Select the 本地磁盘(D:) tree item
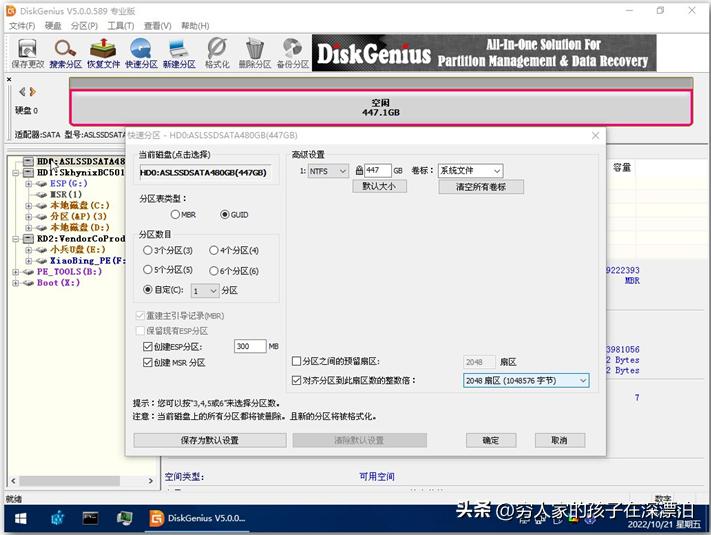The width and height of the screenshot is (711, 535). click(x=79, y=228)
